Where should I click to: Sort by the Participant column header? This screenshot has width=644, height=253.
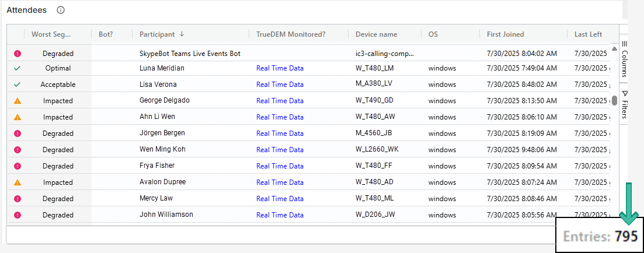coord(158,34)
